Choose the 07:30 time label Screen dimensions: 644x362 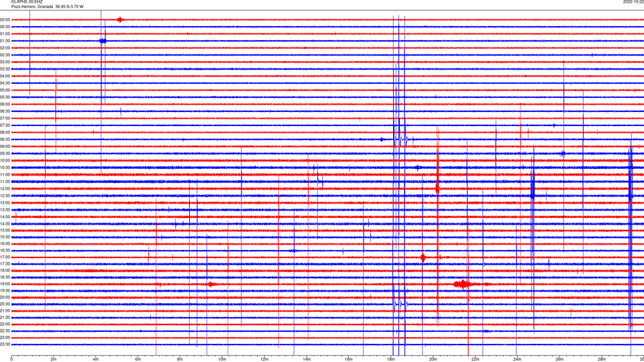pyautogui.click(x=5, y=125)
